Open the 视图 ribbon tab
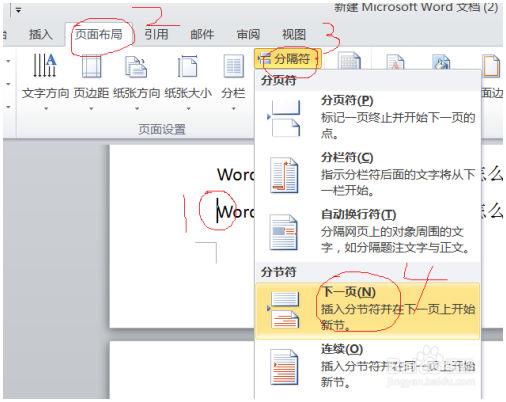Viewport: 506px width, 402px height. coord(294,34)
